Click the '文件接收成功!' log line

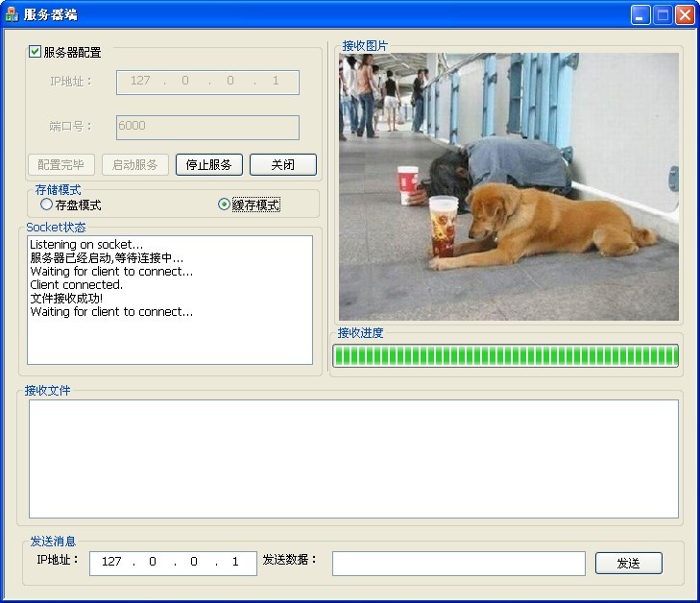tap(66, 299)
